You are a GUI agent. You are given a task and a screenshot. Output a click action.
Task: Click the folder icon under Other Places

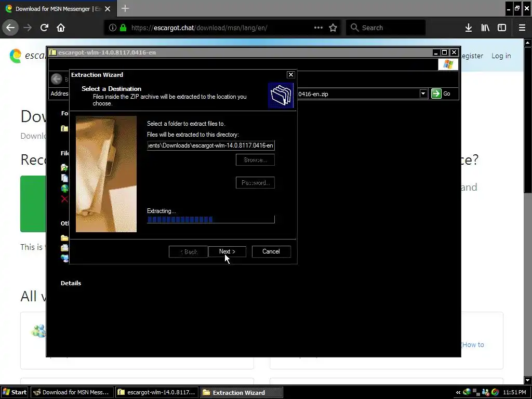pyautogui.click(x=64, y=238)
